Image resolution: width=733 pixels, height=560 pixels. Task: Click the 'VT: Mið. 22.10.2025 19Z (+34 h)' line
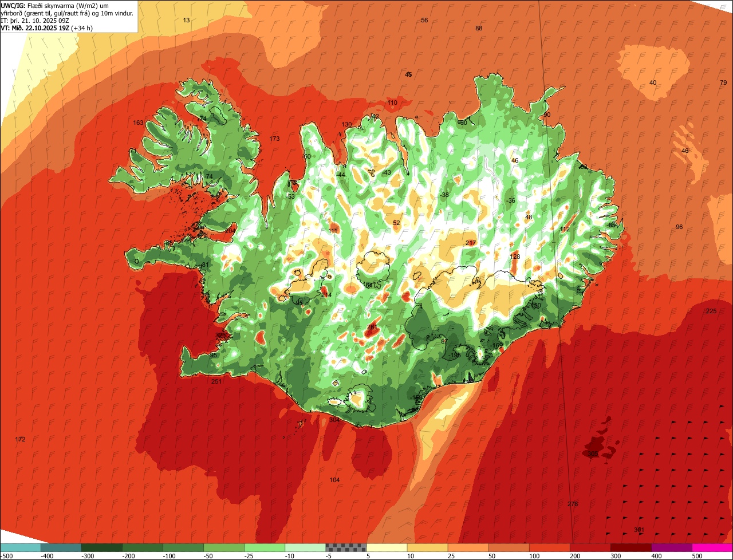pos(46,27)
